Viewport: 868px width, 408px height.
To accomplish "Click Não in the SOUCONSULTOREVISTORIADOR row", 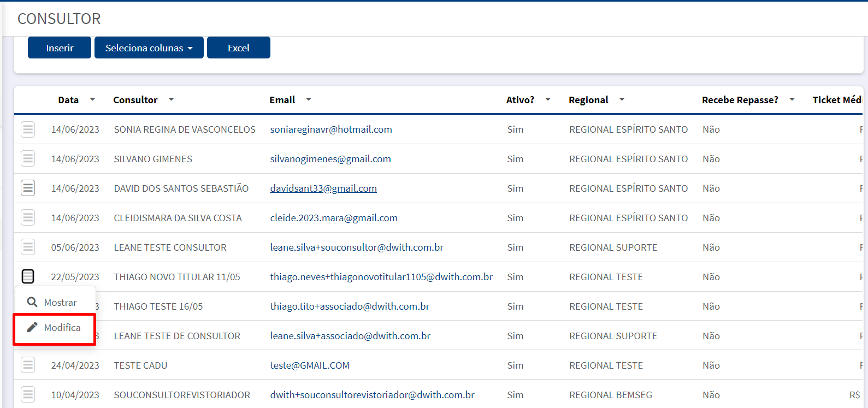I will [x=711, y=395].
